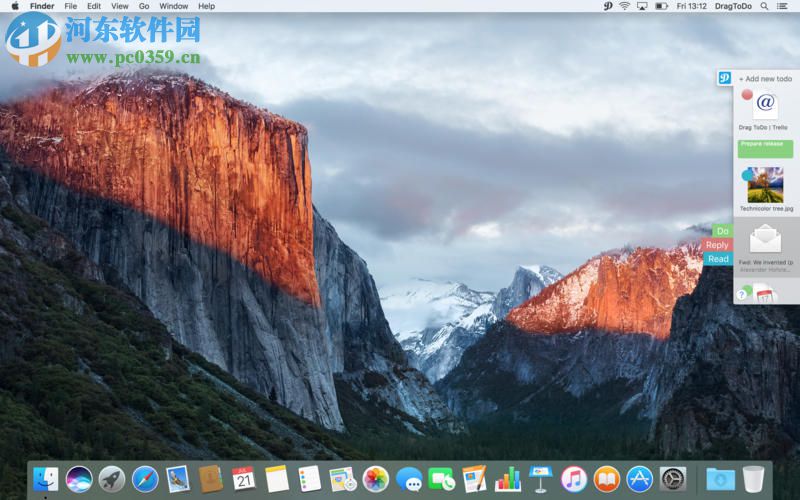Choose the blue "Read" label

pos(718,259)
